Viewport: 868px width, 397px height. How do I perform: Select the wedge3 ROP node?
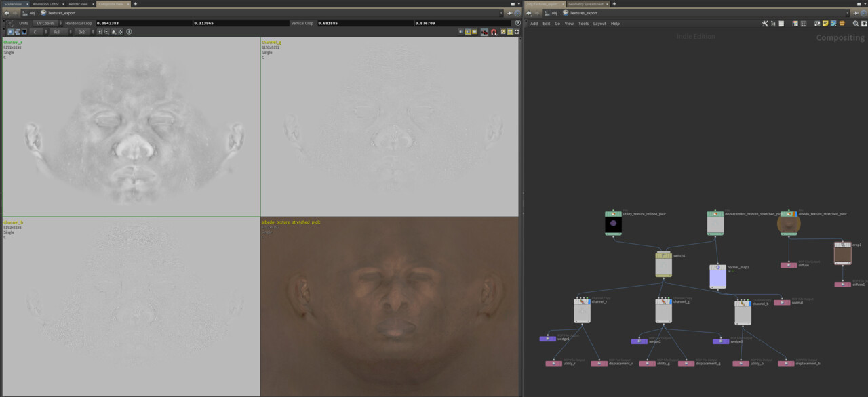click(721, 341)
